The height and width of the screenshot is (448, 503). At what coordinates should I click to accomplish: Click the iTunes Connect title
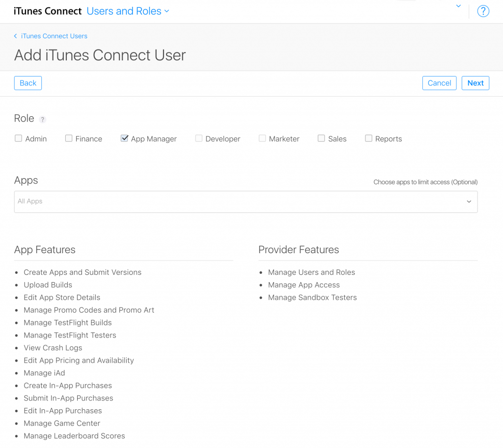(48, 11)
